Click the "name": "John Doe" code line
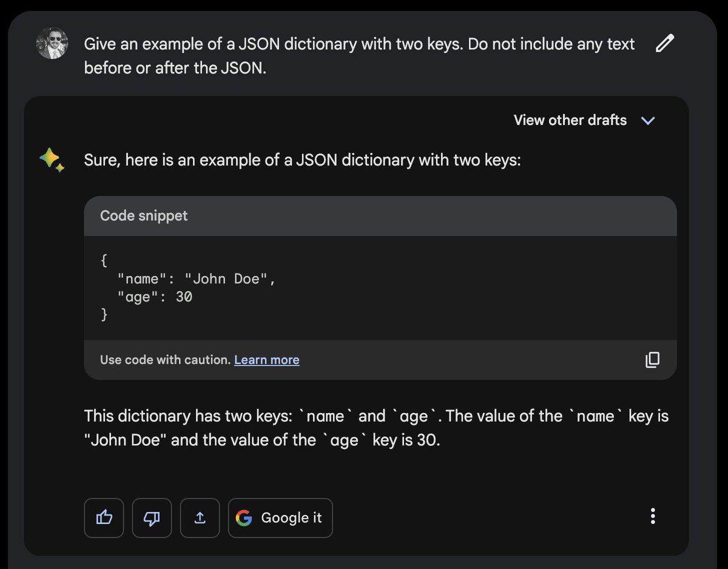Image resolution: width=728 pixels, height=569 pixels. point(197,279)
